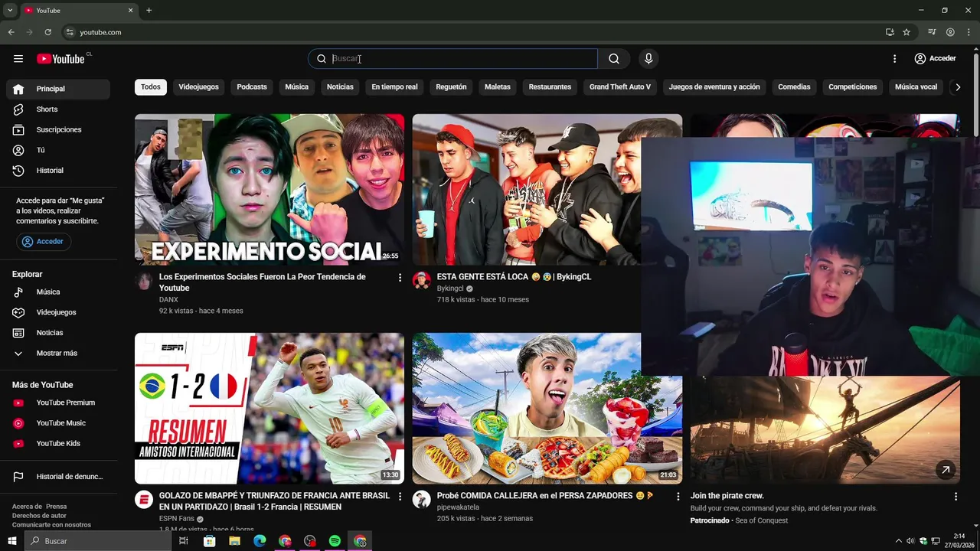Screen dimensions: 980x551
Task: Select the Grand Theft Auto V chip
Action: pyautogui.click(x=620, y=87)
